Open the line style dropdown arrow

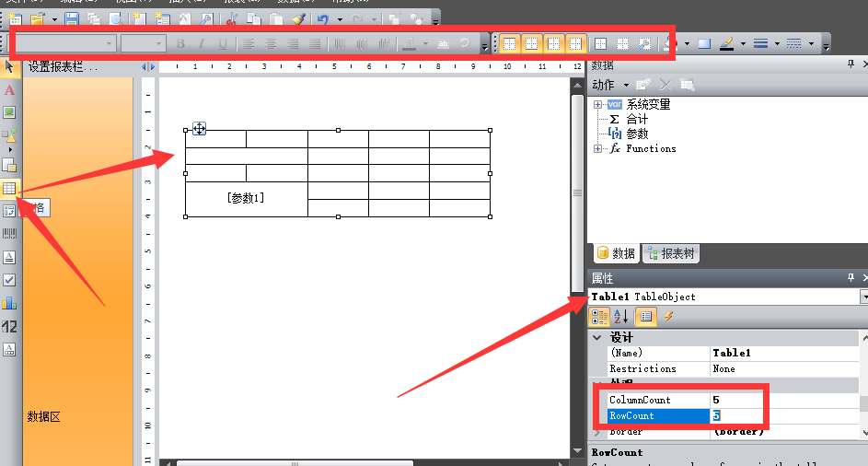[811, 43]
